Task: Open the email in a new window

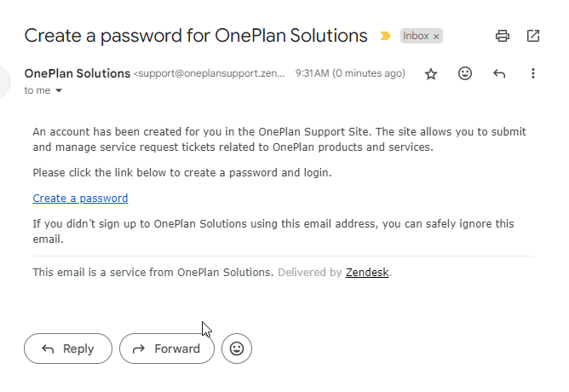Action: [x=532, y=36]
